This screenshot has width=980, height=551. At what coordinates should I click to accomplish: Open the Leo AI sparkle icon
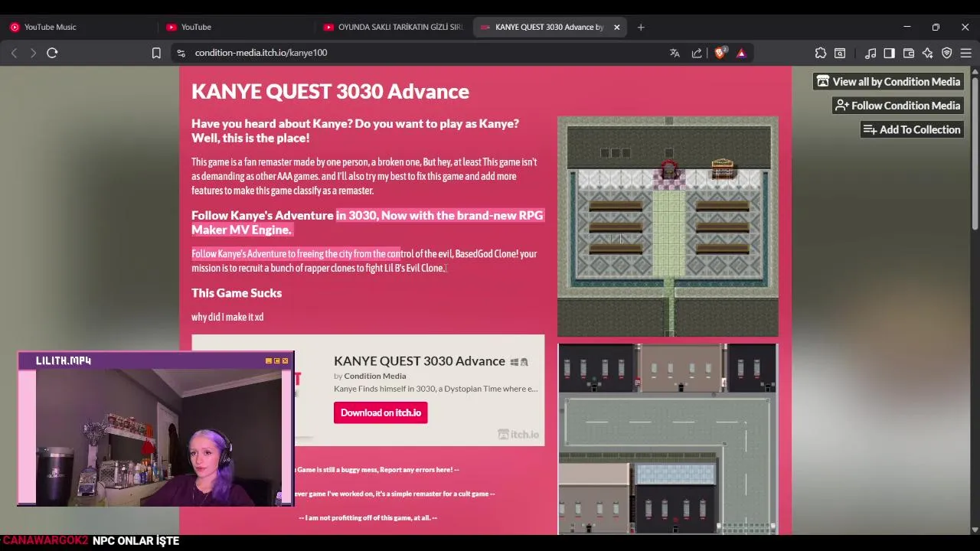tap(928, 53)
